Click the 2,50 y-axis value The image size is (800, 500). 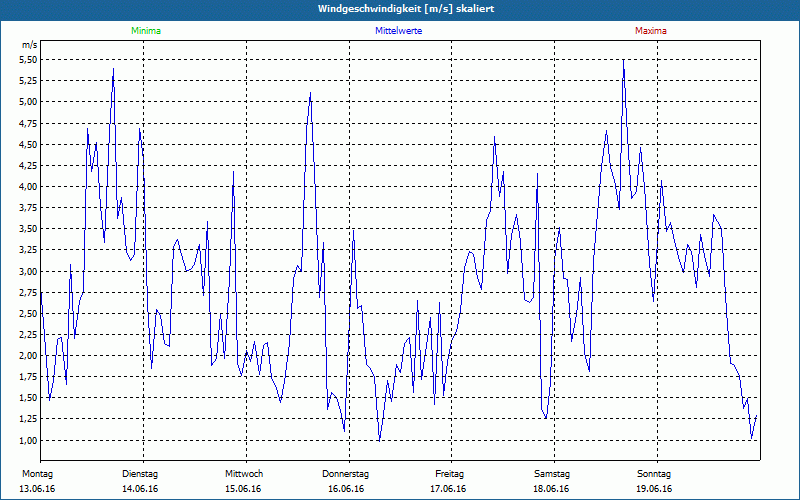point(29,314)
